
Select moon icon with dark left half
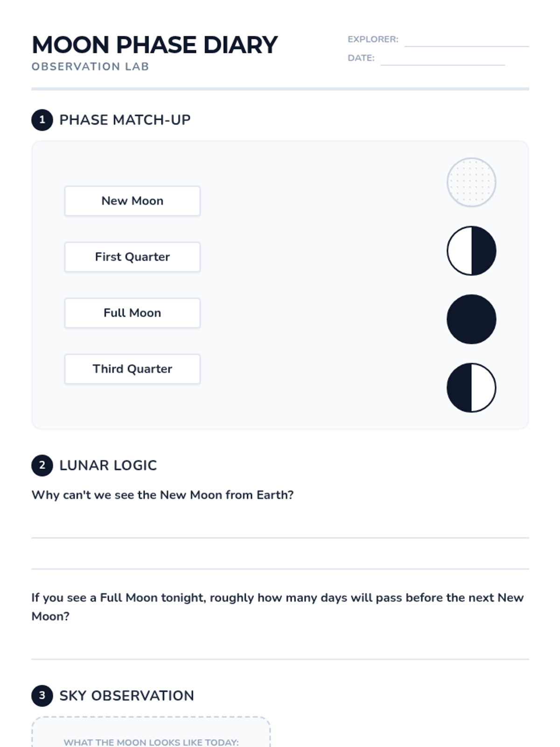[471, 388]
